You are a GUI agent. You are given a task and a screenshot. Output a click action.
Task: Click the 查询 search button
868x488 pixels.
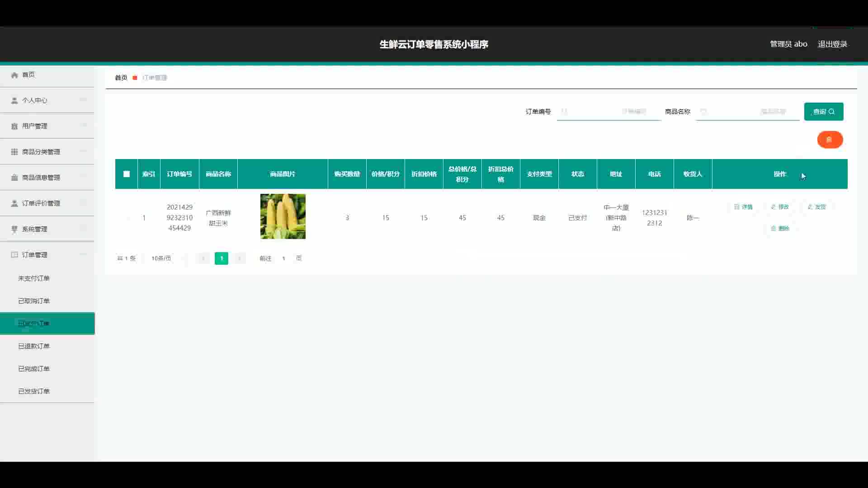(x=823, y=112)
